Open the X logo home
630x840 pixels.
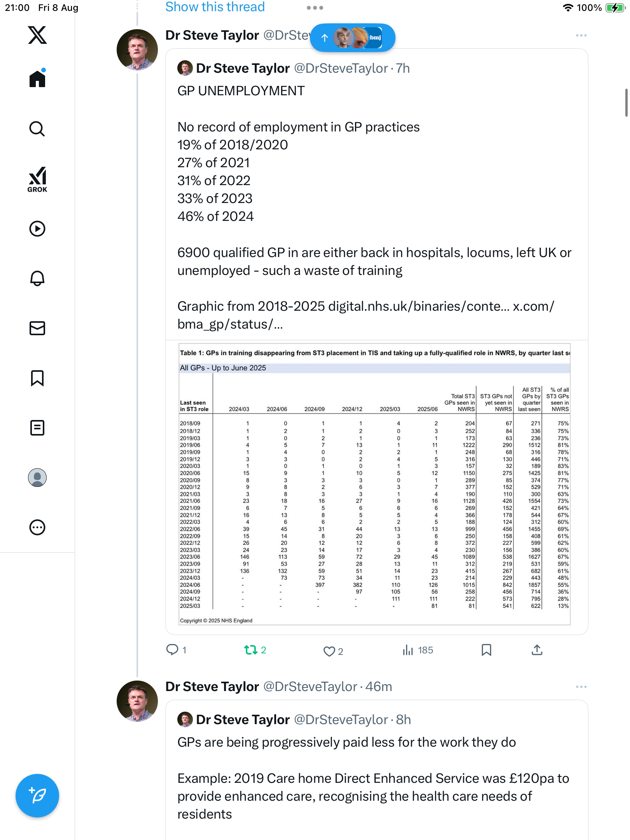[x=37, y=35]
